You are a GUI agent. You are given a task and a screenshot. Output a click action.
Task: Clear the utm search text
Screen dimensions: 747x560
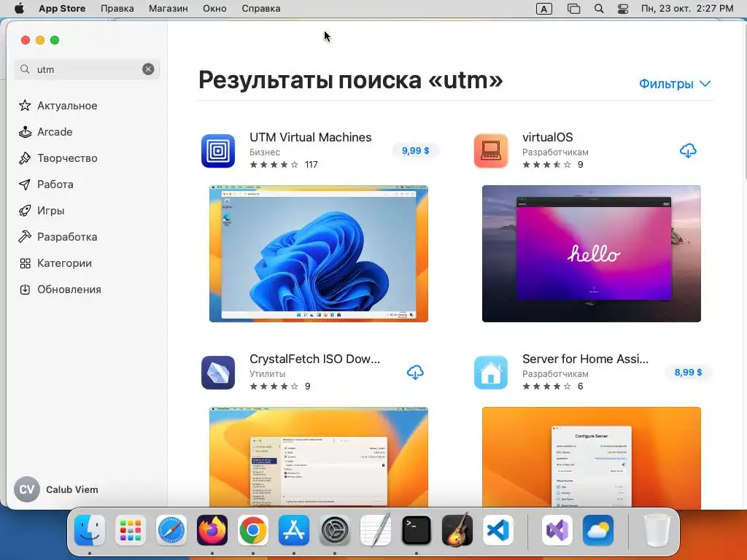[x=148, y=69]
